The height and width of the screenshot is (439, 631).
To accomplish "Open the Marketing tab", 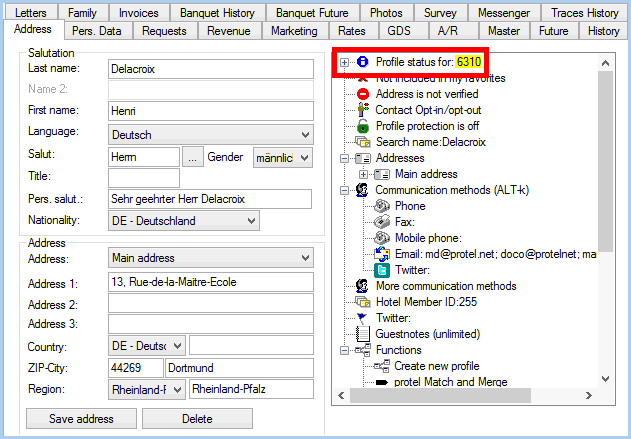I will (294, 31).
